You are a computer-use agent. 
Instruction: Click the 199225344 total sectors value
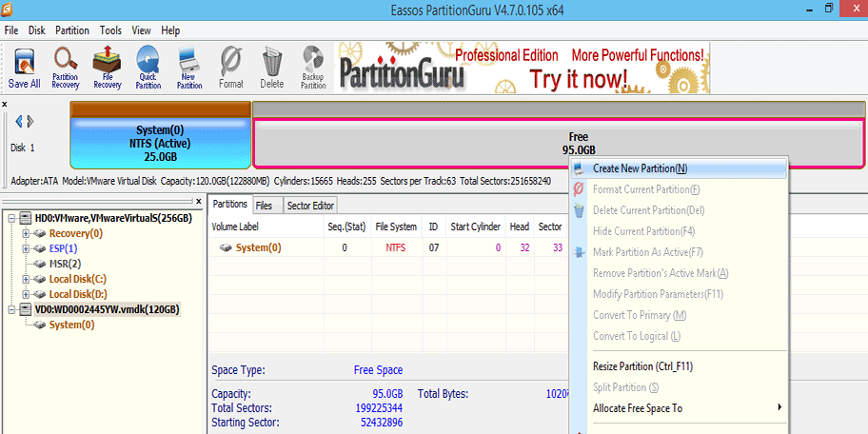(379, 408)
